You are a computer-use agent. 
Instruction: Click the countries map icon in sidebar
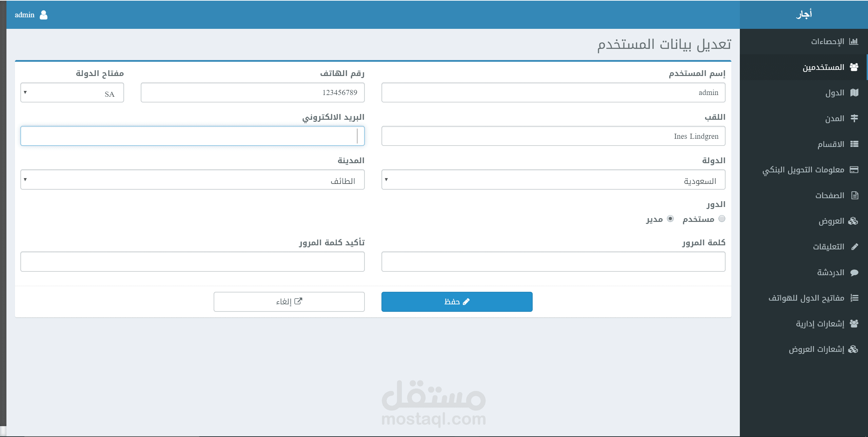tap(854, 93)
